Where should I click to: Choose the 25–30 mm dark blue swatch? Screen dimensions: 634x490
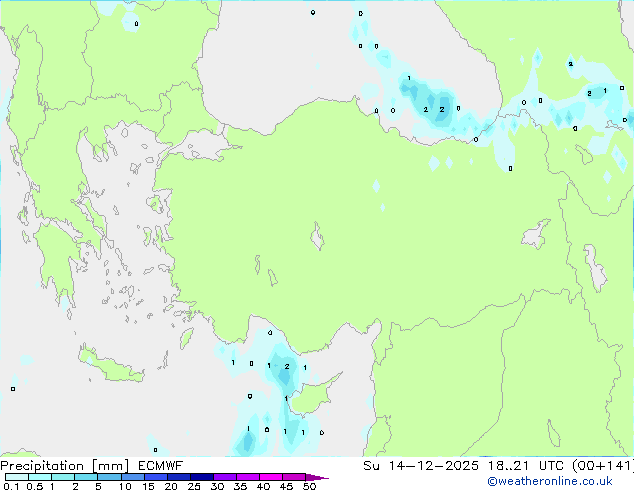202,477
